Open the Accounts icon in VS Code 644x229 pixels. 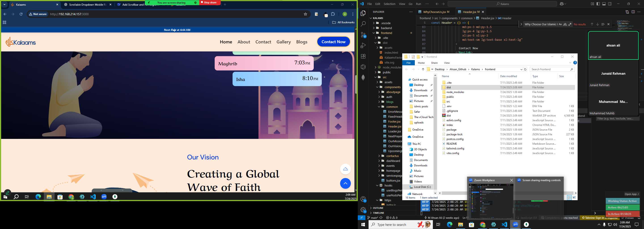click(x=363, y=199)
